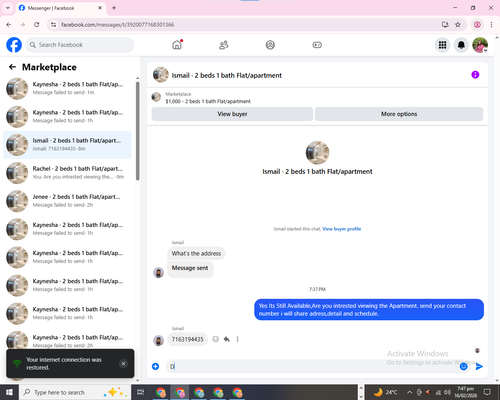The width and height of the screenshot is (500, 400).
Task: Click the muted volume icon in the system tray
Action: point(428,392)
